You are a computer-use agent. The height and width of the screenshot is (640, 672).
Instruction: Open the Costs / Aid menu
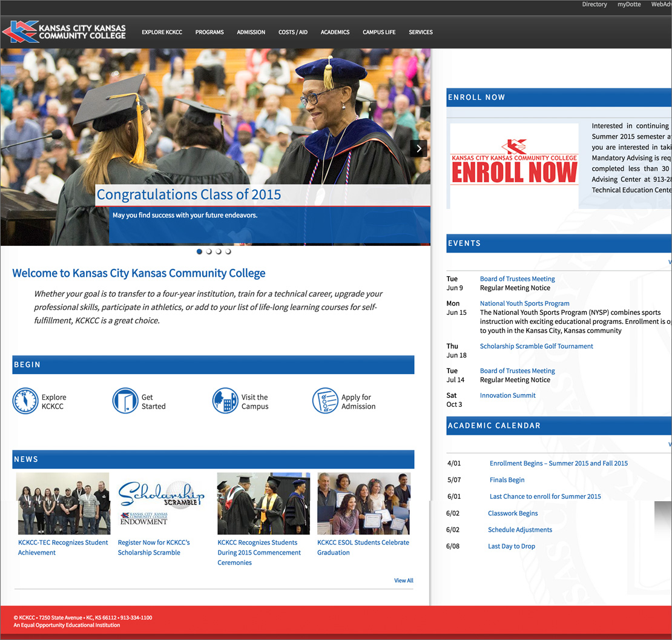(x=293, y=32)
